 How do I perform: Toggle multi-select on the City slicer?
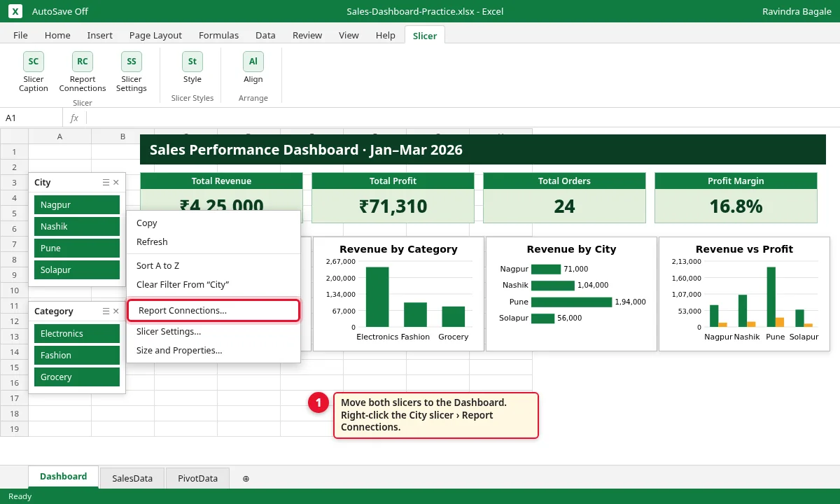pos(106,183)
